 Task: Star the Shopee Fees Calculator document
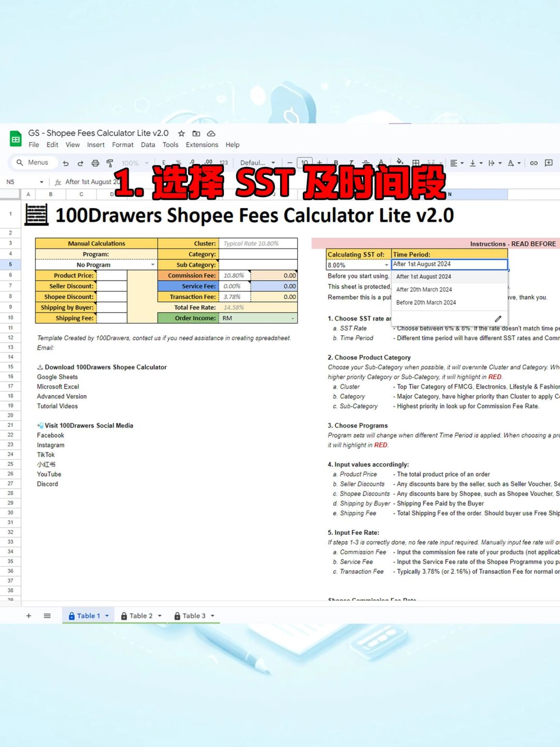tap(181, 134)
